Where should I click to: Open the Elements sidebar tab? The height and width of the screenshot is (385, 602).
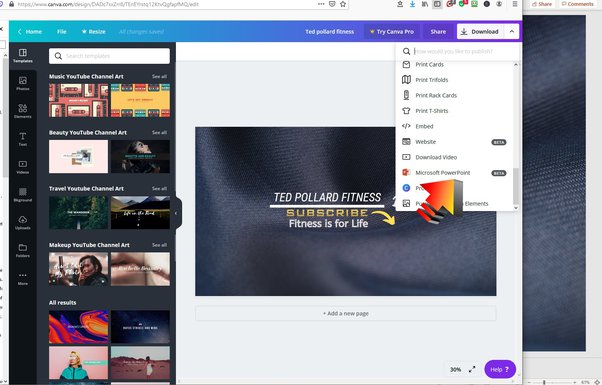(23, 111)
